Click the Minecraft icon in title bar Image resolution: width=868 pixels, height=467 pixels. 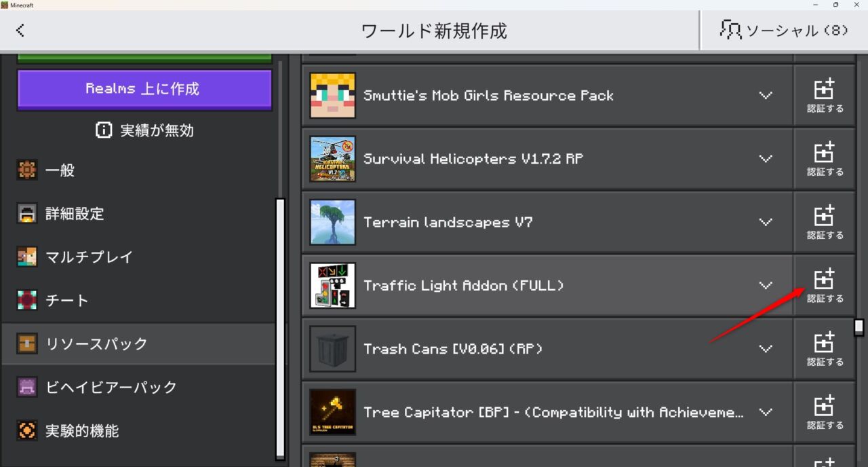5,5
